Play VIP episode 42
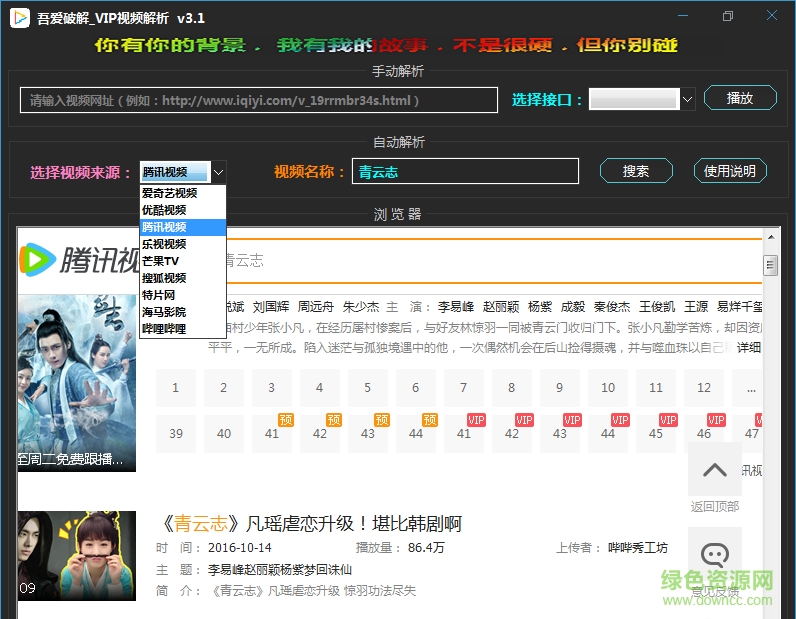796x619 pixels. [x=512, y=434]
